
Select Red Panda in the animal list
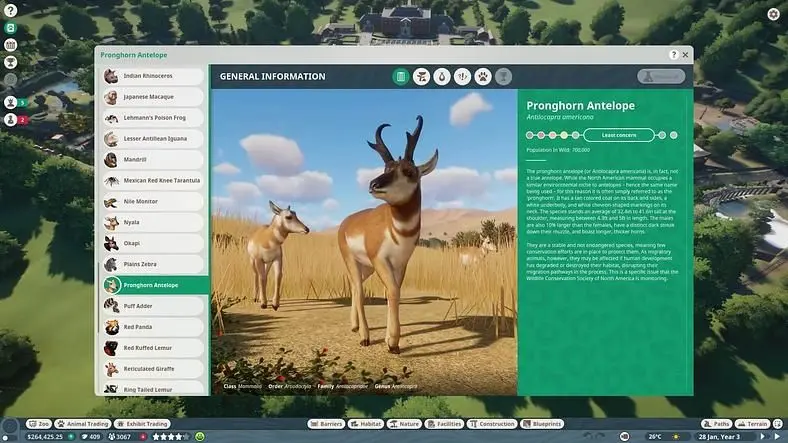pyautogui.click(x=153, y=327)
